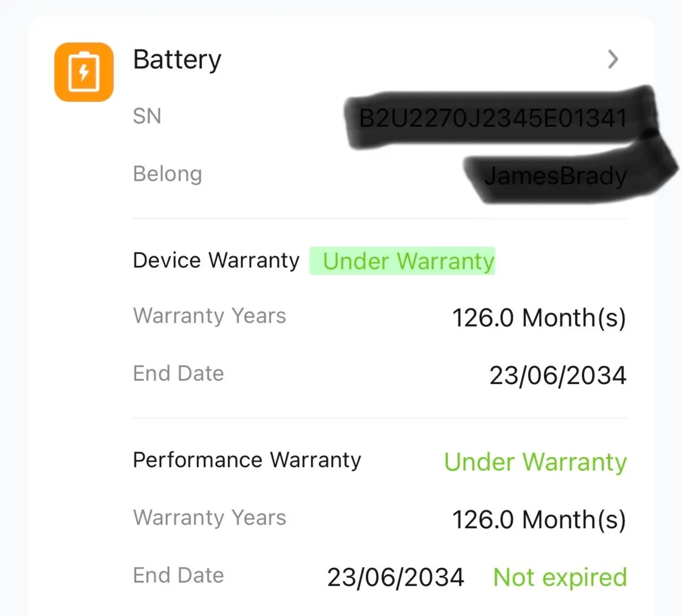Tap the green highlighted Under Warranty badge
This screenshot has height=616, width=682.
coord(408,261)
